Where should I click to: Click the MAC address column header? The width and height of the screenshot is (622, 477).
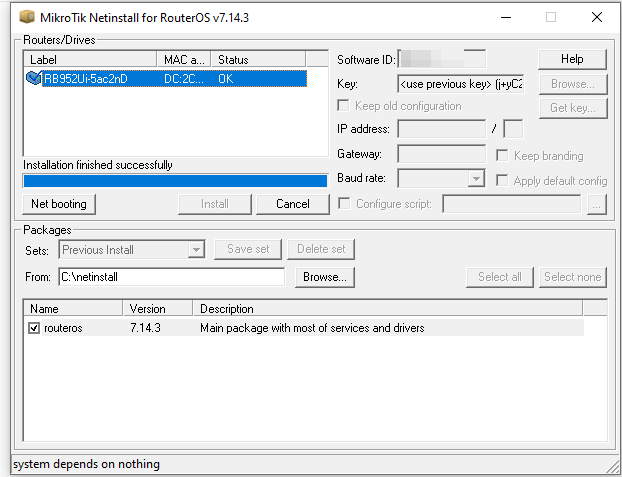(x=184, y=60)
